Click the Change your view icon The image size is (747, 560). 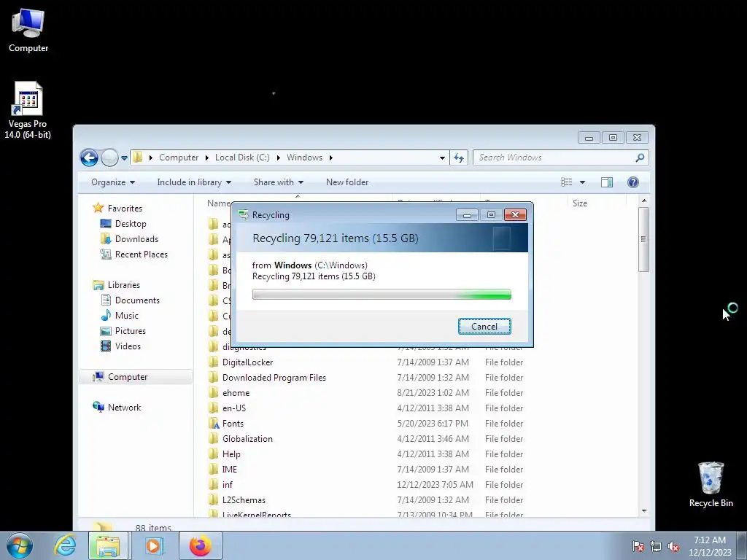click(x=566, y=182)
